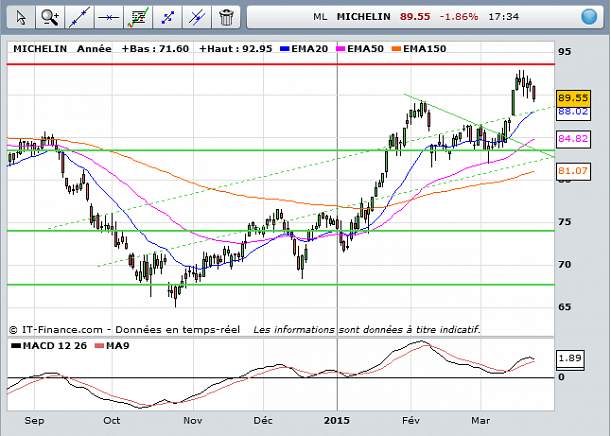Click the Oct label on time axis

[x=112, y=421]
